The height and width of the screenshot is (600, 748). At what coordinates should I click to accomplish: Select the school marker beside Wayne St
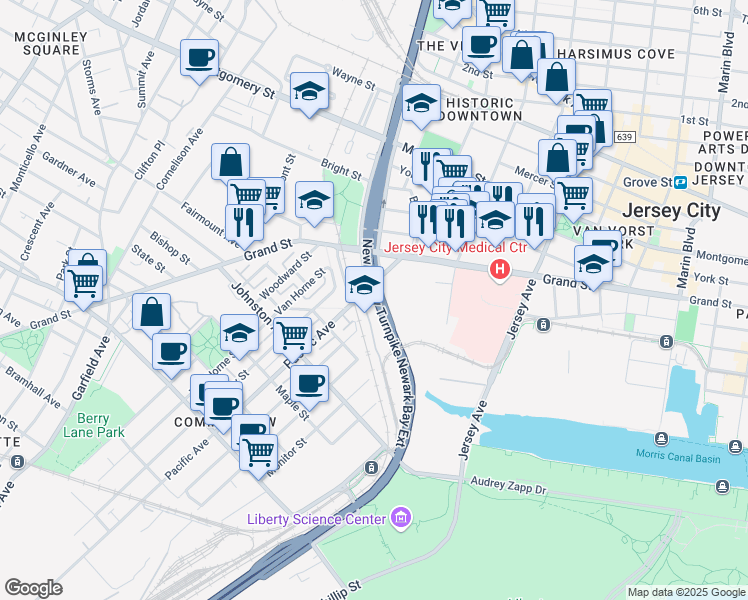pyautogui.click(x=309, y=93)
